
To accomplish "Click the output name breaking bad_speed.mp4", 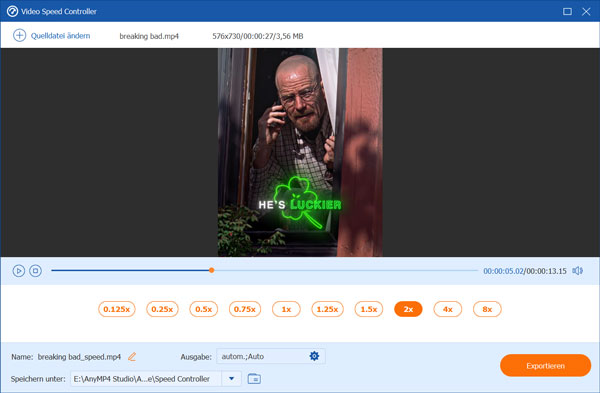I will pos(79,357).
